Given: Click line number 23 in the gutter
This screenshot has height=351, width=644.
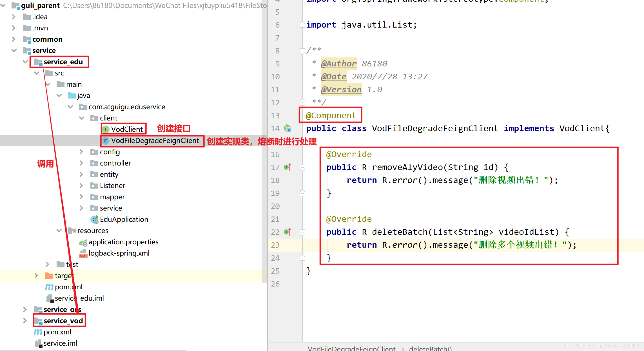Looking at the screenshot, I should pyautogui.click(x=275, y=245).
